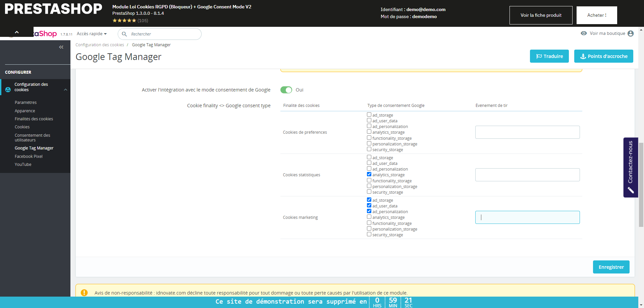Open Consentement des utilisateurs in sidebar
The image size is (644, 308).
(x=33, y=138)
